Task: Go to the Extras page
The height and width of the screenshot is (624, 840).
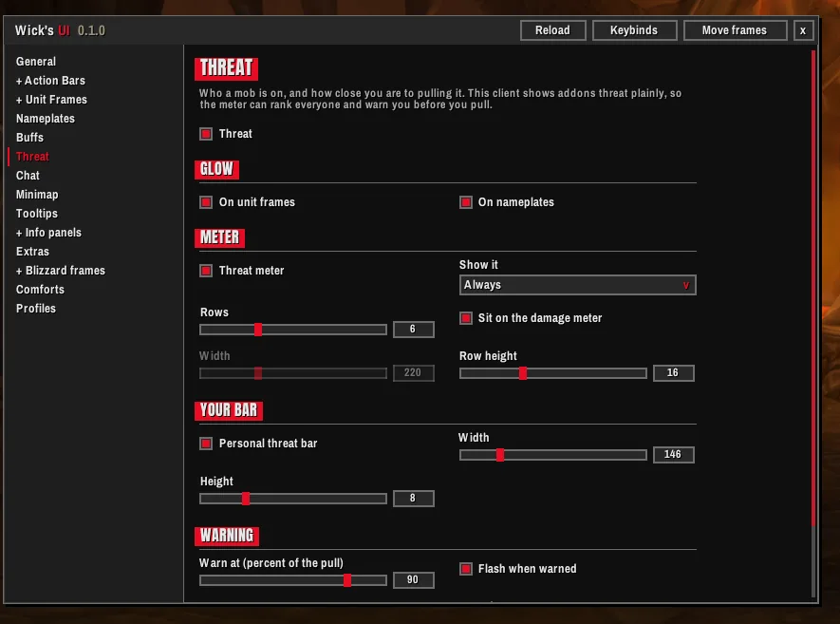Action: coord(32,252)
